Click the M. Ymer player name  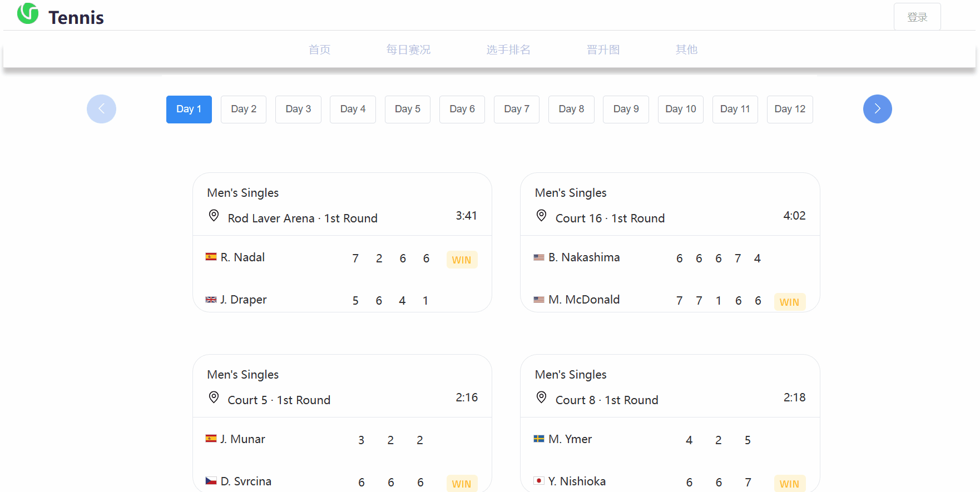pos(570,439)
